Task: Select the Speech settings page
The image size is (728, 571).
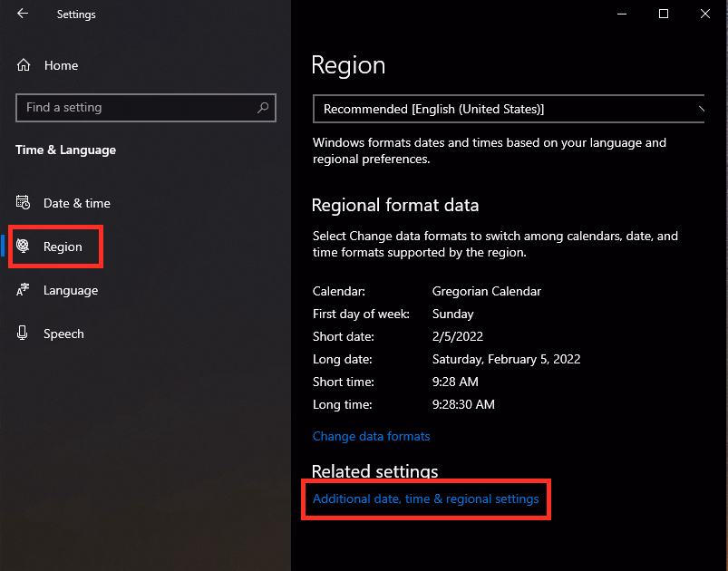Action: (x=63, y=334)
